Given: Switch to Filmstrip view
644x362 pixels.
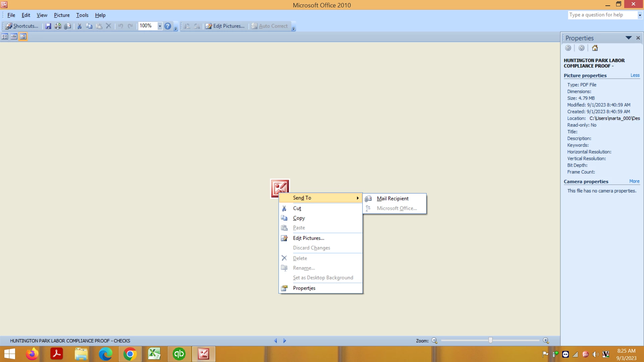Looking at the screenshot, I should (14, 37).
